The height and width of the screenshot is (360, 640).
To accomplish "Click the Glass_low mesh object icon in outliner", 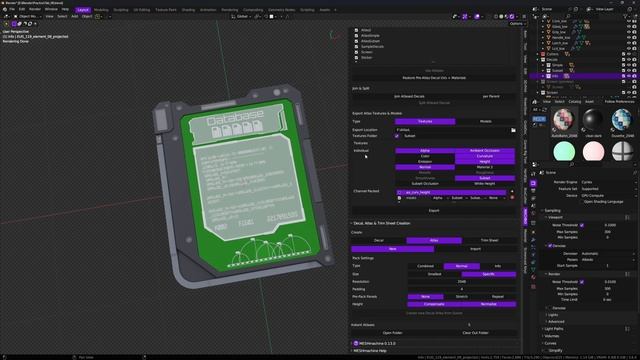I will tap(549, 26).
